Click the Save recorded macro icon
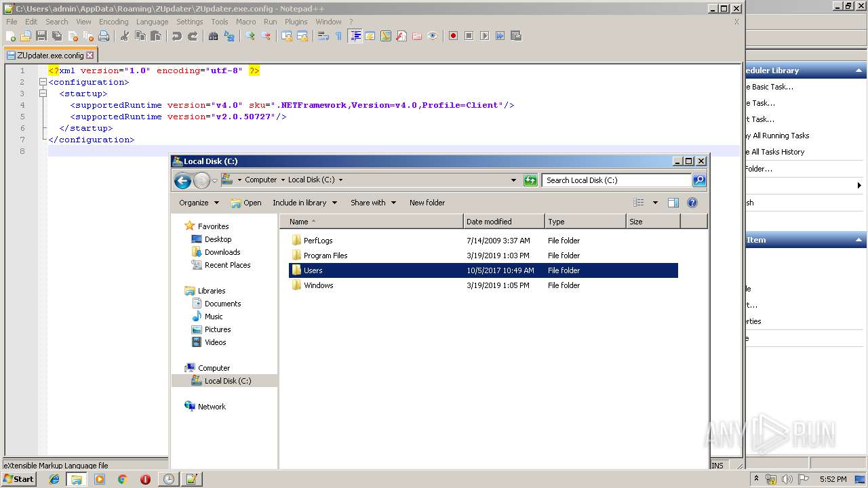The image size is (868, 488). click(516, 36)
